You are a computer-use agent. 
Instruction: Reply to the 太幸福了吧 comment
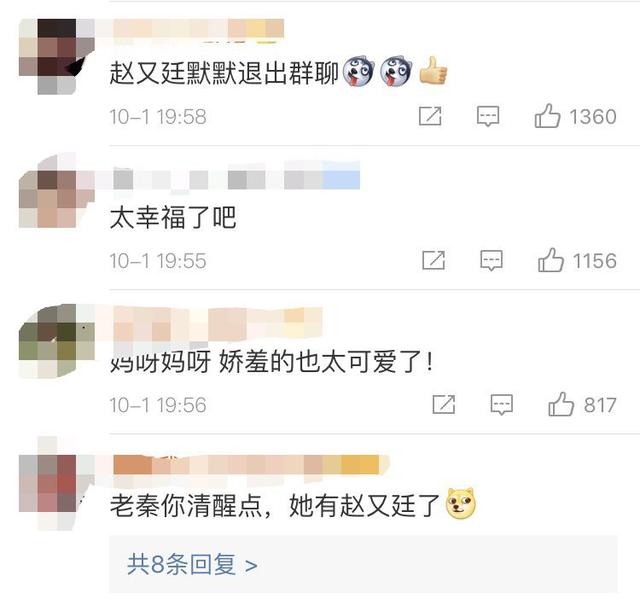click(491, 261)
